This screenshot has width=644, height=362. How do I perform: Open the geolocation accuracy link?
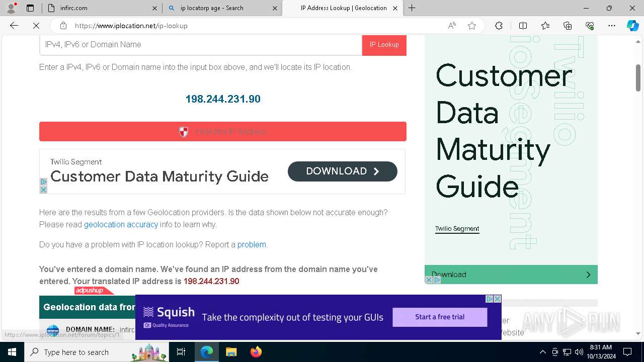[x=121, y=225]
